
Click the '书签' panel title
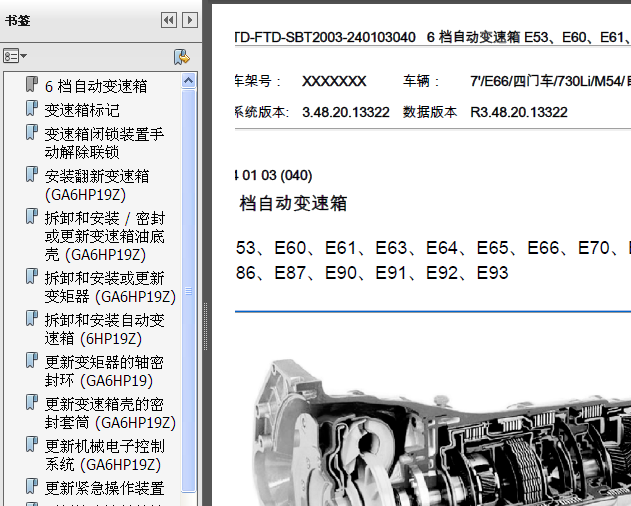(18, 20)
